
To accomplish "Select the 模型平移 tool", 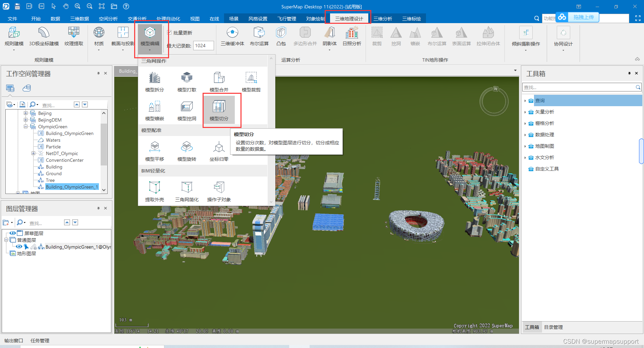I will coord(155,151).
